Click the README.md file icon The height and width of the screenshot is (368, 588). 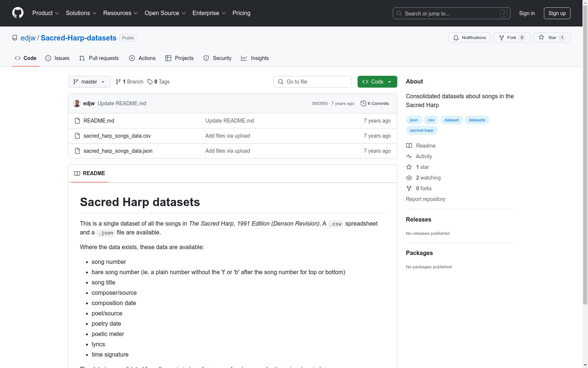tap(77, 121)
